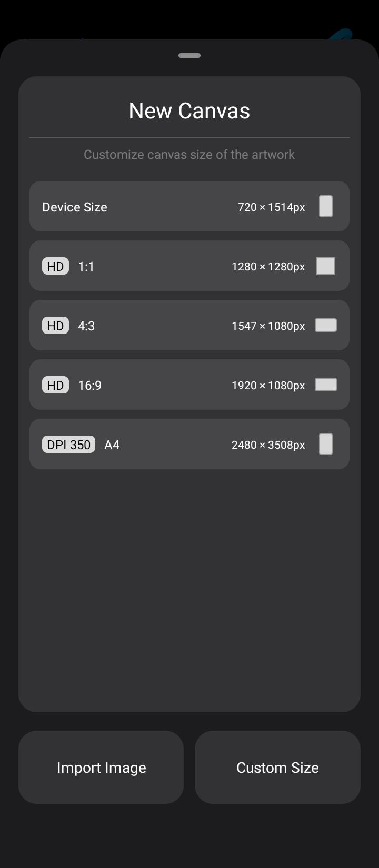Image resolution: width=379 pixels, height=868 pixels.
Task: Choose the 1:1 canvas preset row
Action: click(x=158, y=266)
